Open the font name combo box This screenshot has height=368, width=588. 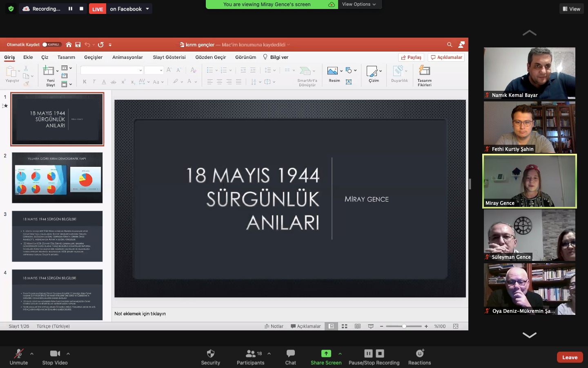click(x=111, y=70)
